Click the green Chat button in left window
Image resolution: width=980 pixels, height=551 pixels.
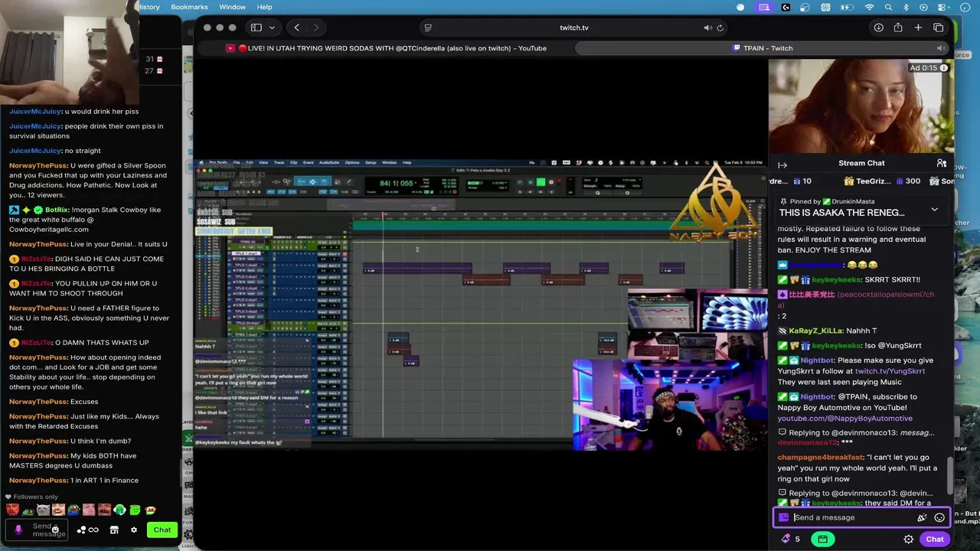click(162, 530)
